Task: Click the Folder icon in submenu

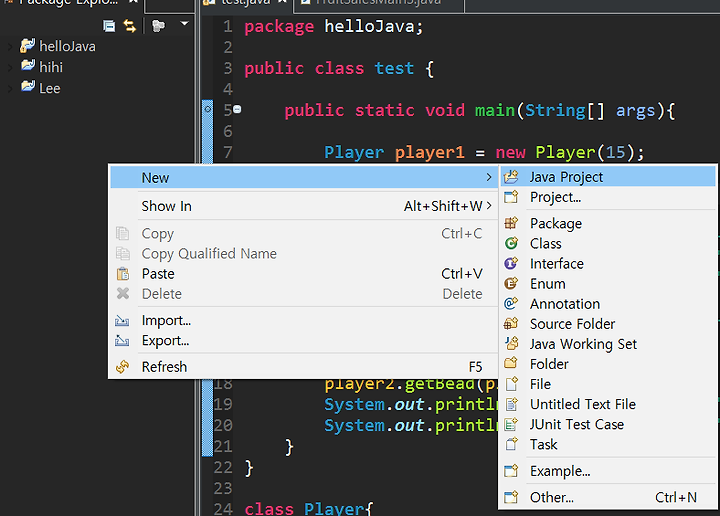Action: pos(511,363)
